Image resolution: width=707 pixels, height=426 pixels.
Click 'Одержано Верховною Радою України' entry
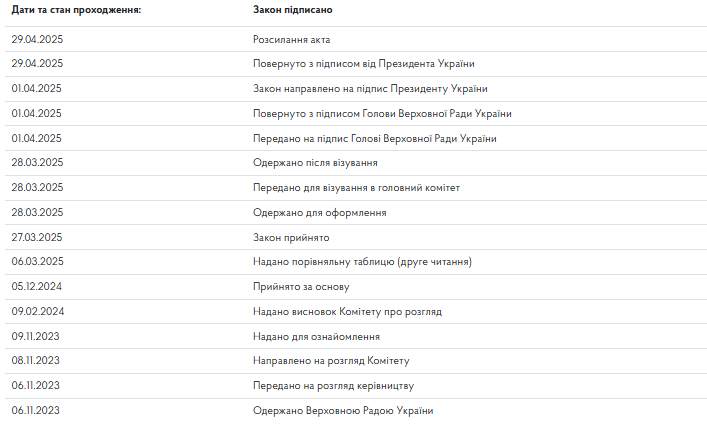coord(343,411)
